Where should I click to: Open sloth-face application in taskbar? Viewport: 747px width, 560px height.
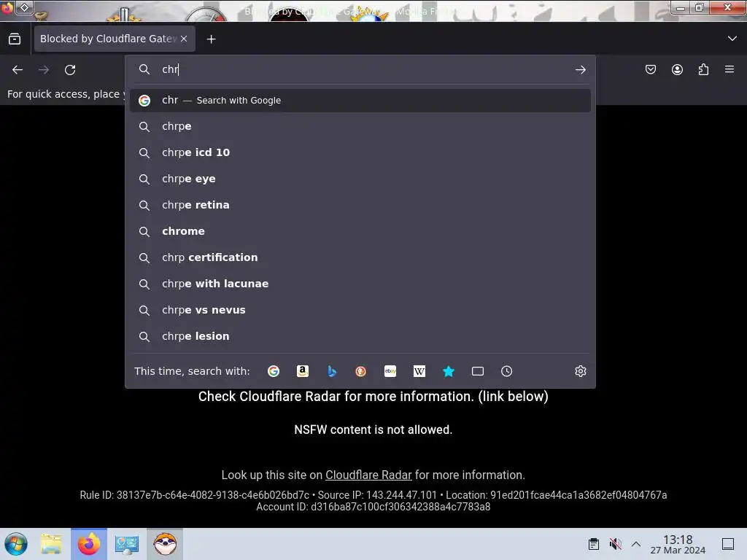coord(165,544)
